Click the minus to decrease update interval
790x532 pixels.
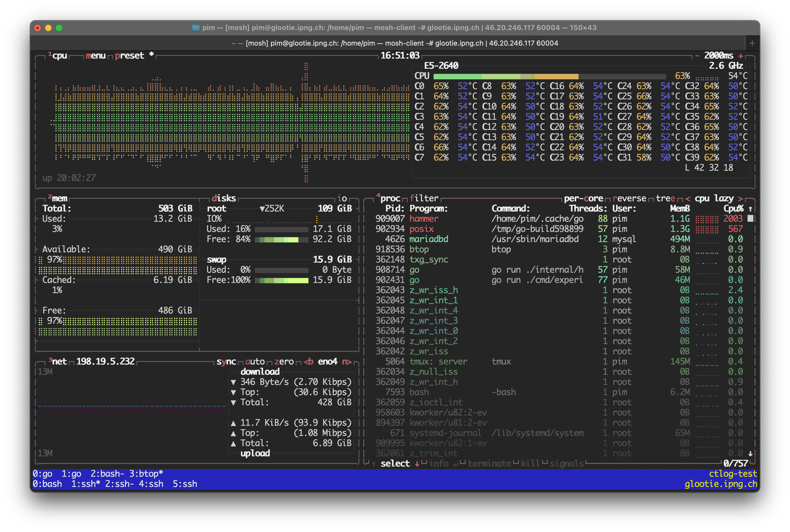(x=697, y=56)
